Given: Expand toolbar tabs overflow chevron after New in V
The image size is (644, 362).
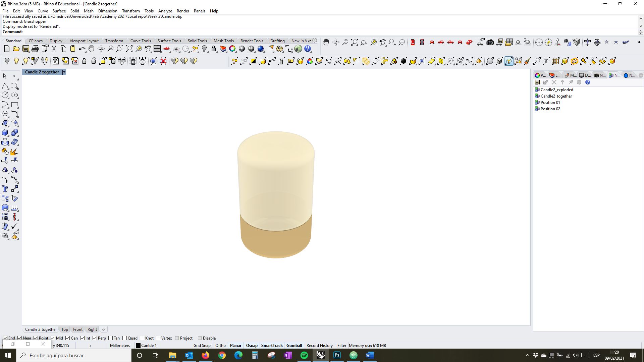Looking at the screenshot, I should click(x=310, y=41).
